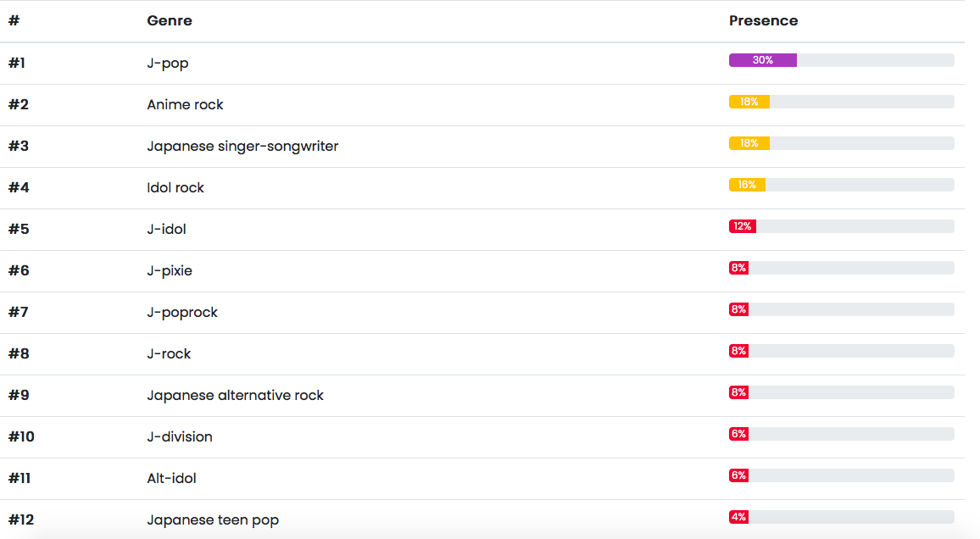Click the rank #10 cell
The image size is (980, 539).
(21, 436)
